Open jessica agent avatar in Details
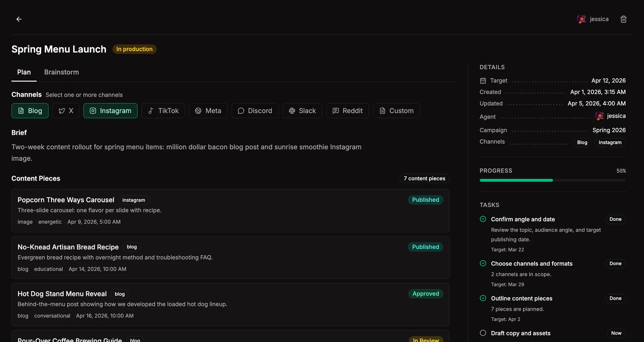This screenshot has width=644, height=342. tap(600, 116)
